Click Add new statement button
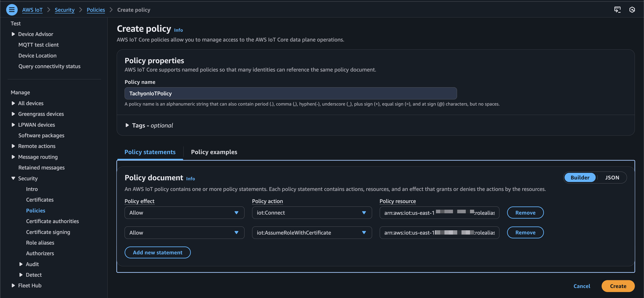The image size is (644, 298). 158,252
